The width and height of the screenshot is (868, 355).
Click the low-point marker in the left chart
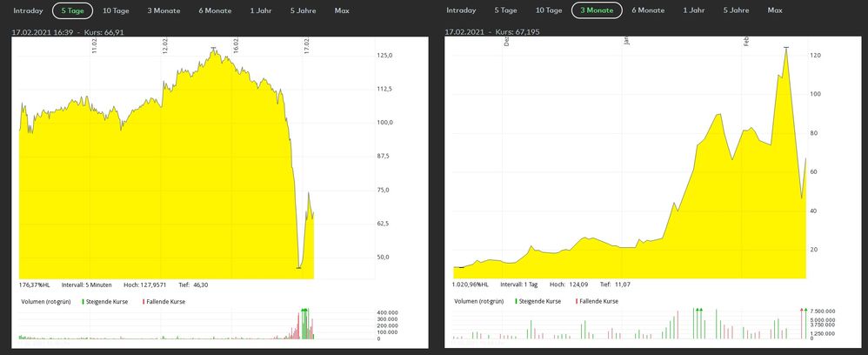pyautogui.click(x=299, y=267)
